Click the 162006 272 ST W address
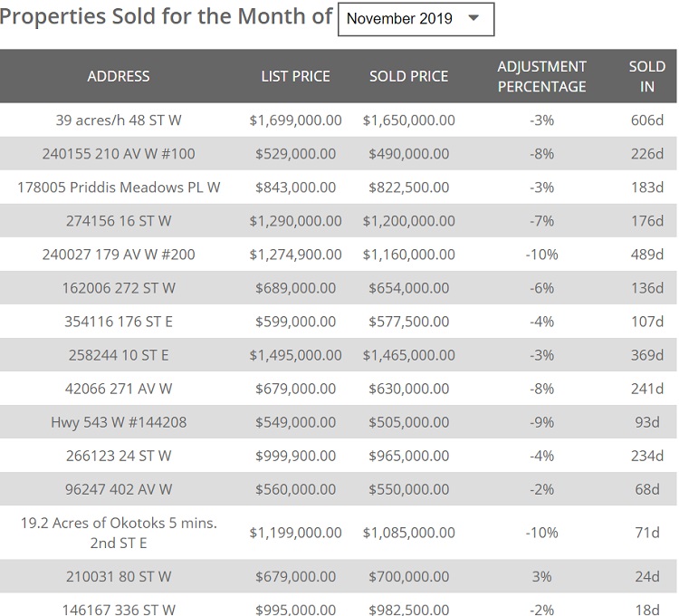The image size is (679, 616). [x=119, y=288]
